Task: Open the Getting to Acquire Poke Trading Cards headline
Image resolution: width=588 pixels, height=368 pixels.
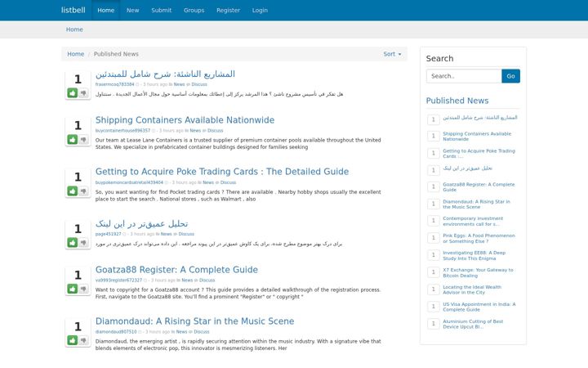Action: [222, 172]
